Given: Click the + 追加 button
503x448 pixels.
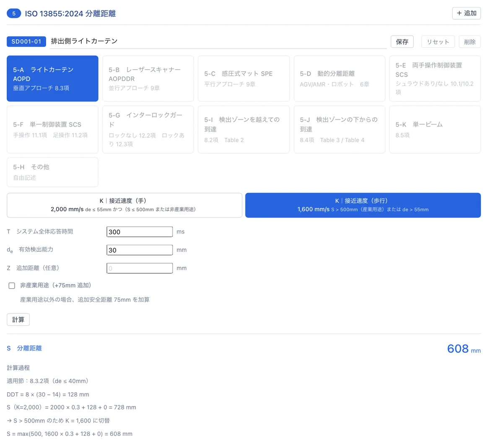Looking at the screenshot, I should pyautogui.click(x=466, y=13).
